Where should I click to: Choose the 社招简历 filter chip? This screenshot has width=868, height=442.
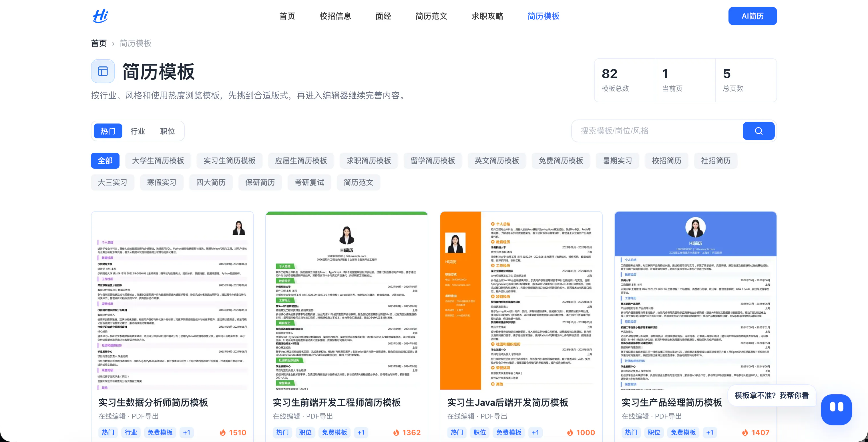(x=716, y=161)
